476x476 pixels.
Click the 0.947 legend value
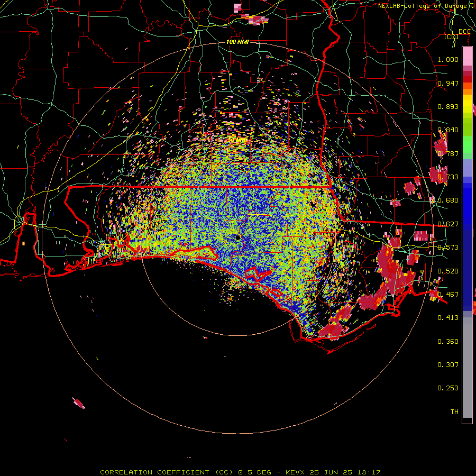click(448, 83)
